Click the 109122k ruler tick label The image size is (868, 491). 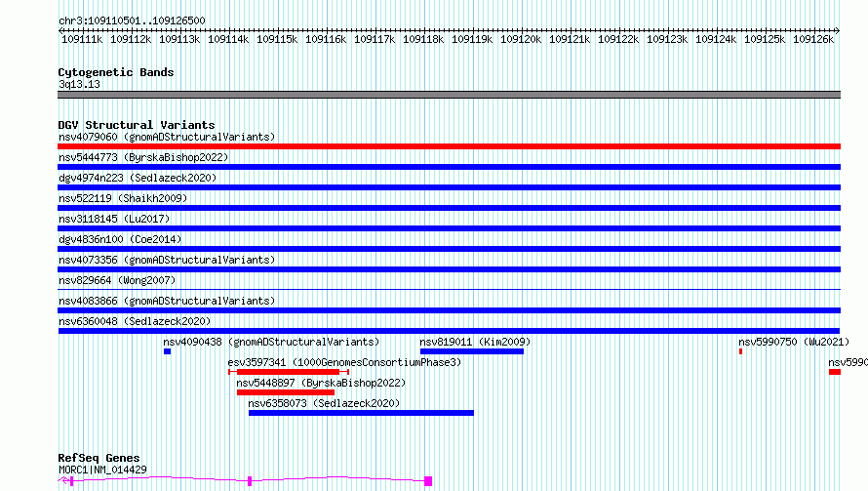[618, 39]
